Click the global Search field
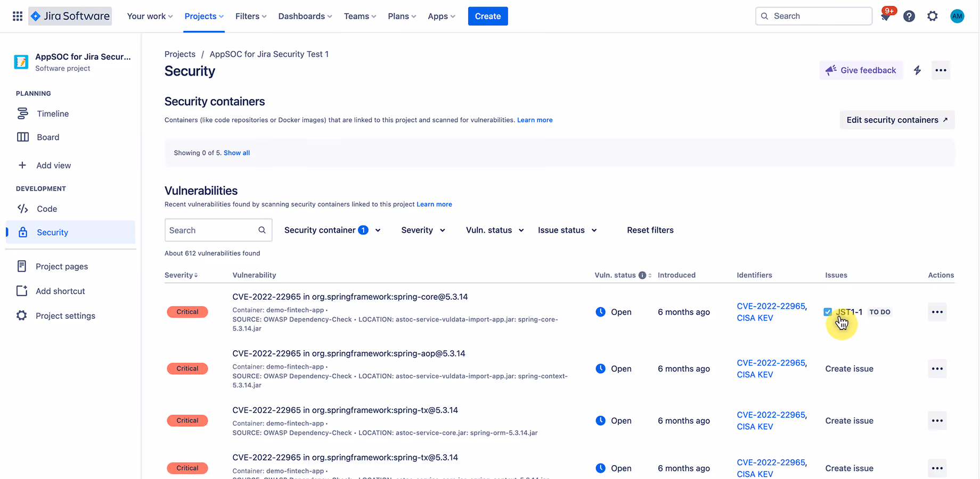 (814, 16)
